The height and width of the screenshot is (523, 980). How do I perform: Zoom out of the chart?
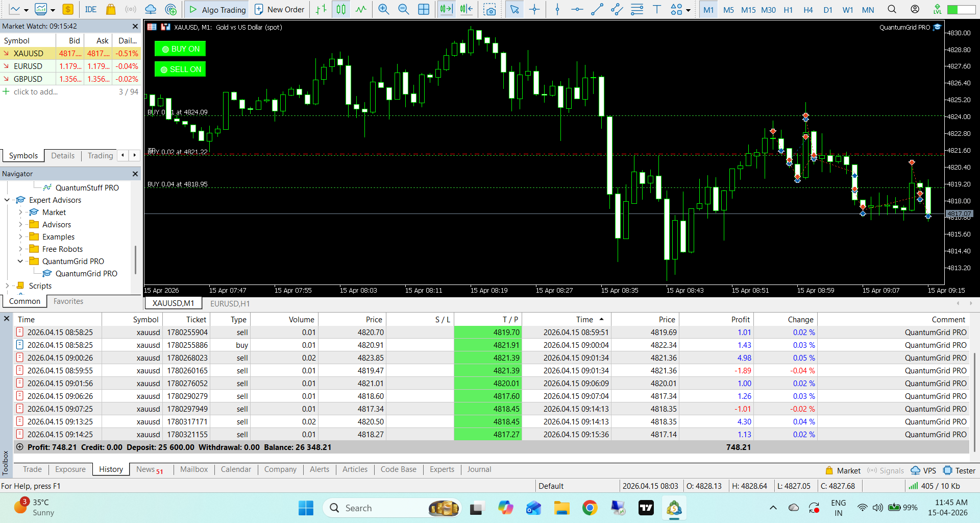click(x=403, y=9)
